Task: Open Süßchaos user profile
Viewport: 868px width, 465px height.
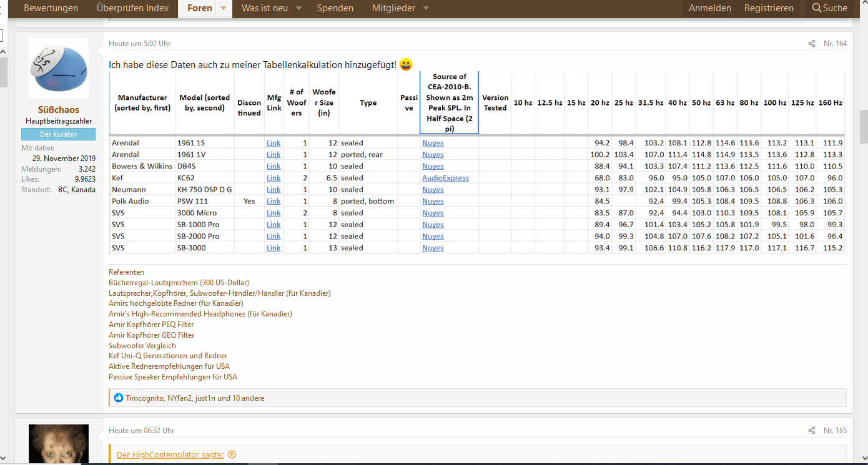Action: 59,110
